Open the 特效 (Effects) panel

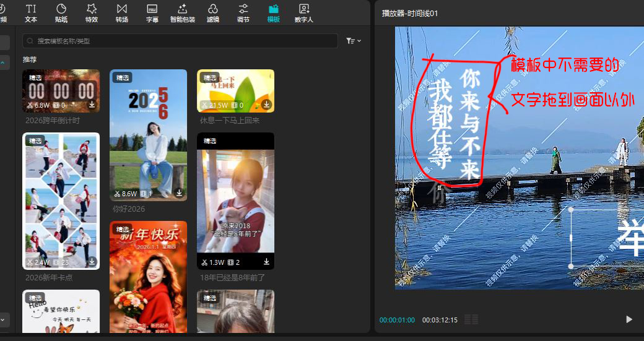point(92,12)
